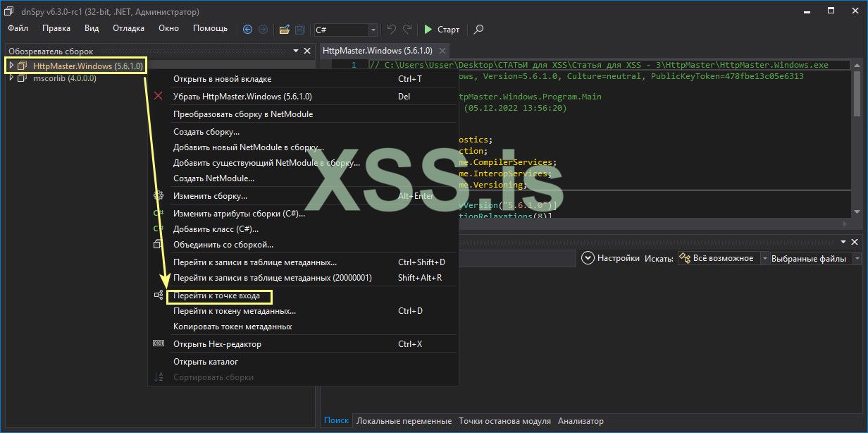Switch to the 'Анализатор' bottom tab

(581, 421)
